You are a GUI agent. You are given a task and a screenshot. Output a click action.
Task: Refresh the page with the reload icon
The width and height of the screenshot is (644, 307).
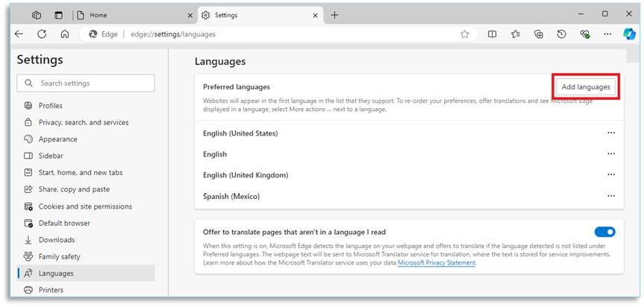pyautogui.click(x=42, y=34)
